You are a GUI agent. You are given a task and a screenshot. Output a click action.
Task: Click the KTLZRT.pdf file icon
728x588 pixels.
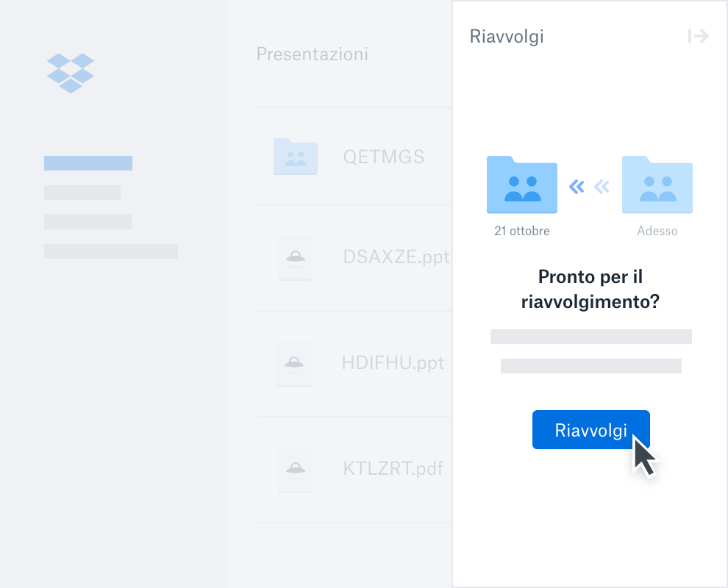(296, 469)
